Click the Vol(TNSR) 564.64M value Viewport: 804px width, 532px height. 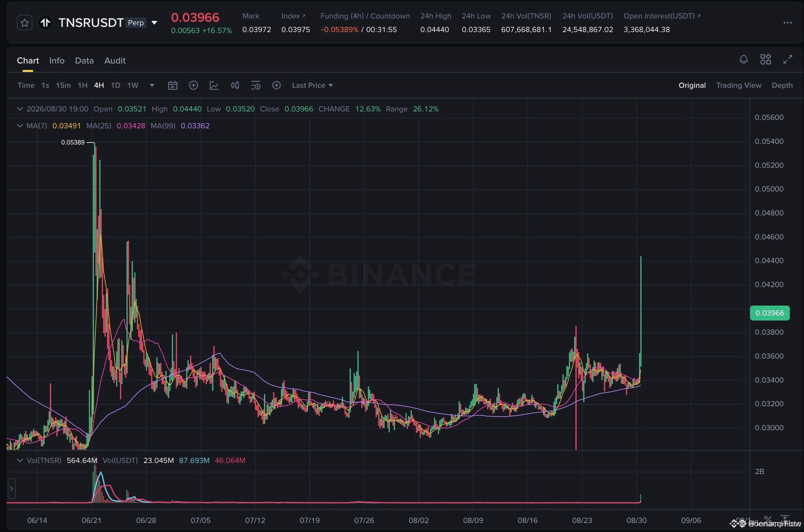coord(82,460)
